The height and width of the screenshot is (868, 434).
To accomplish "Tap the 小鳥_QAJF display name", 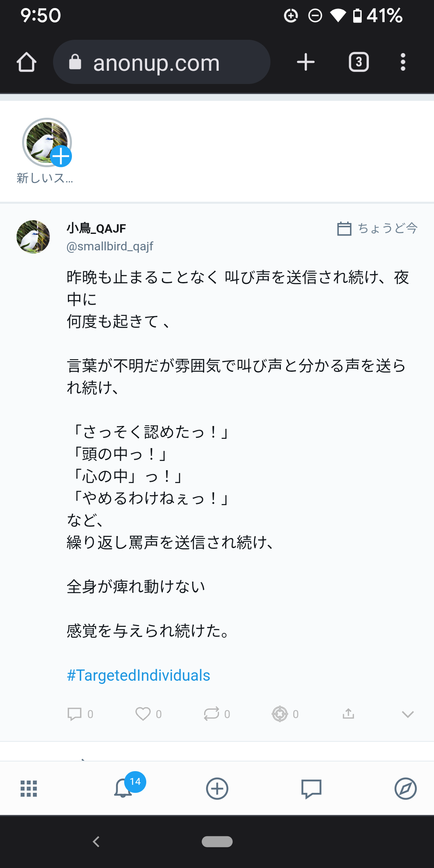I will pos(96,228).
